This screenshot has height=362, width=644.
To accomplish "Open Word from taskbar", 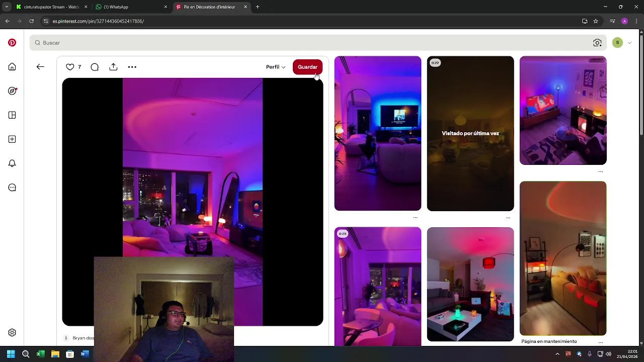I will 85,354.
